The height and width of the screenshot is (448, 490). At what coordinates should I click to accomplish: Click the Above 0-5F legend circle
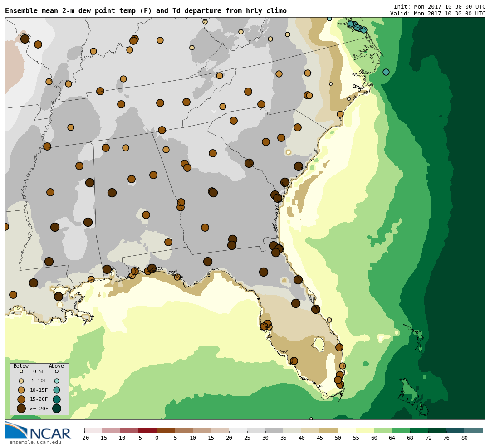point(57,372)
